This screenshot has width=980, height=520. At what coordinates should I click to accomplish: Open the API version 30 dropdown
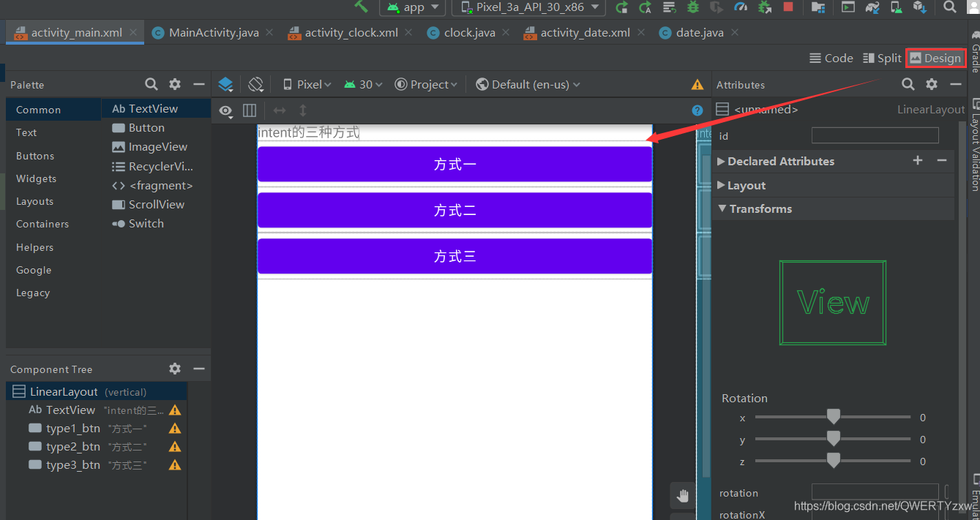click(363, 85)
